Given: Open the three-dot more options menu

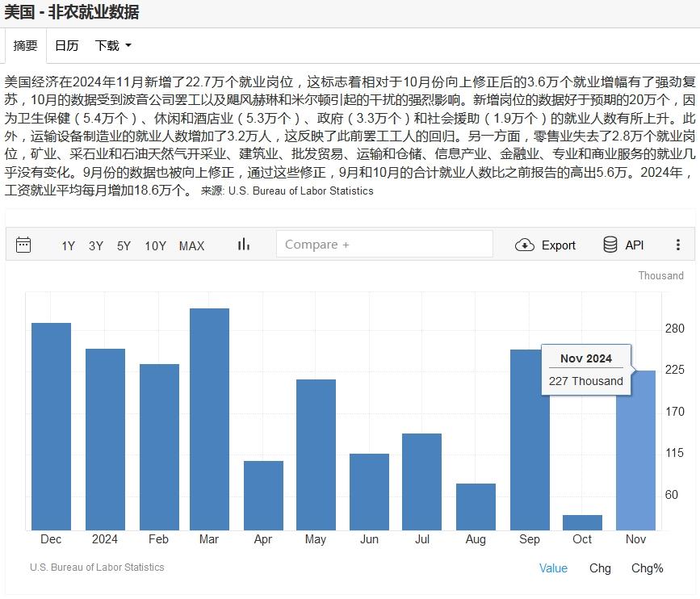Looking at the screenshot, I should point(677,245).
